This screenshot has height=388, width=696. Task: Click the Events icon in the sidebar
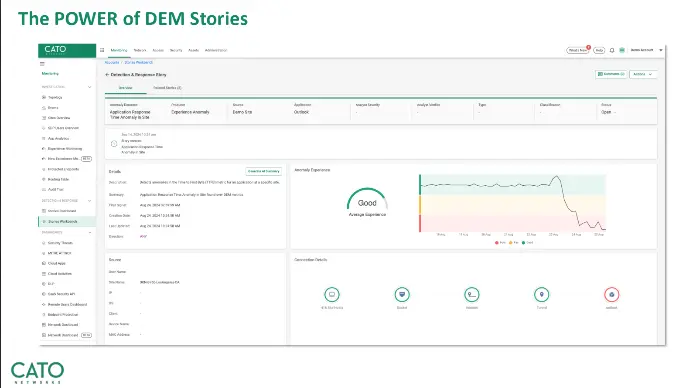click(x=44, y=107)
